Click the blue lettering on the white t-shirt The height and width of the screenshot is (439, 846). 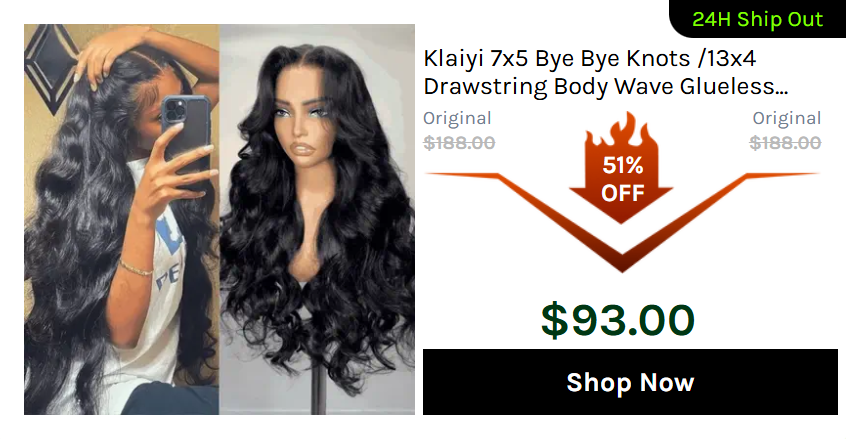(x=170, y=253)
